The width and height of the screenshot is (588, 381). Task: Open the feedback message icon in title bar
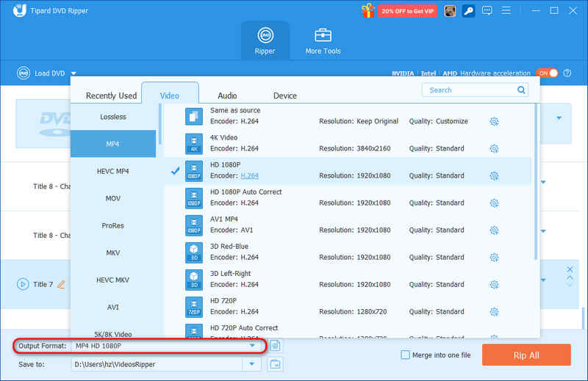[x=487, y=10]
